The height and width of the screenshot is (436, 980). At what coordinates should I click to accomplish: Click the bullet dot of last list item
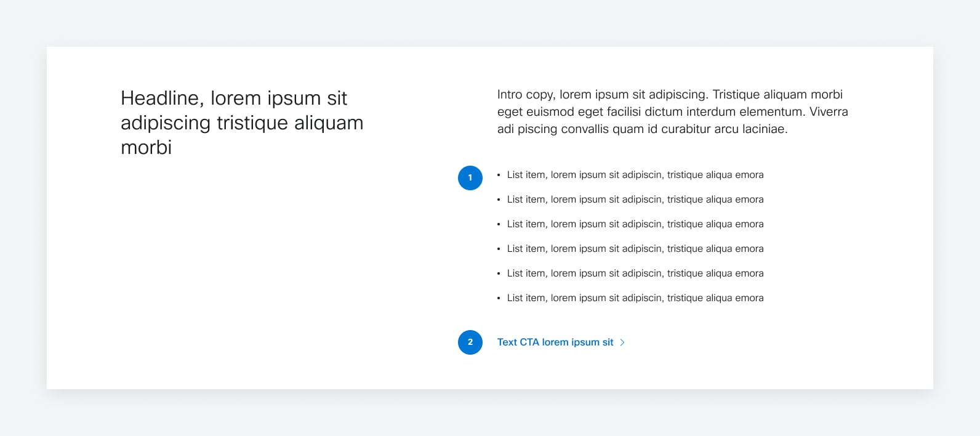click(499, 298)
